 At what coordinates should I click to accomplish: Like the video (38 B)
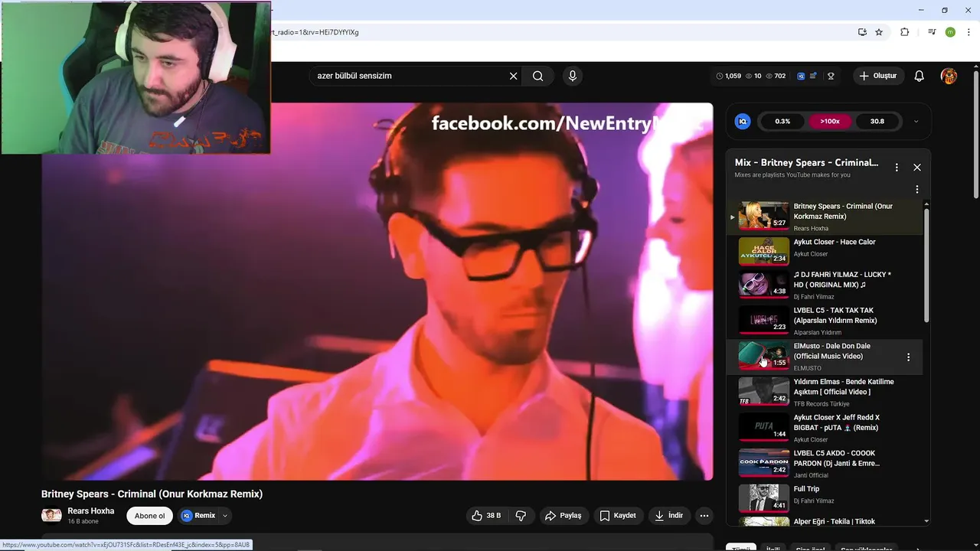point(486,516)
